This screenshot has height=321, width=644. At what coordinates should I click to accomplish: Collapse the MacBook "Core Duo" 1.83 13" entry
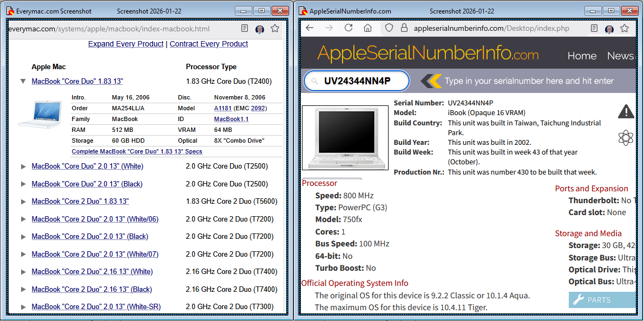pos(23,82)
